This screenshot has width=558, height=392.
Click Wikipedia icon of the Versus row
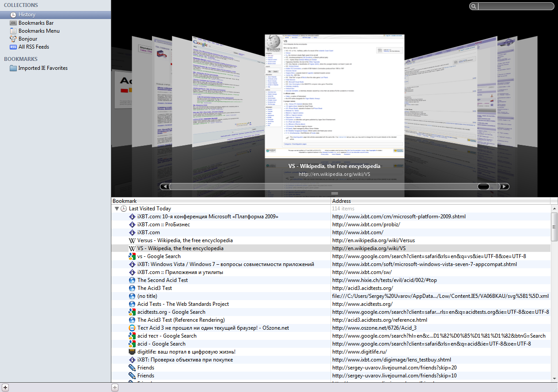point(132,240)
